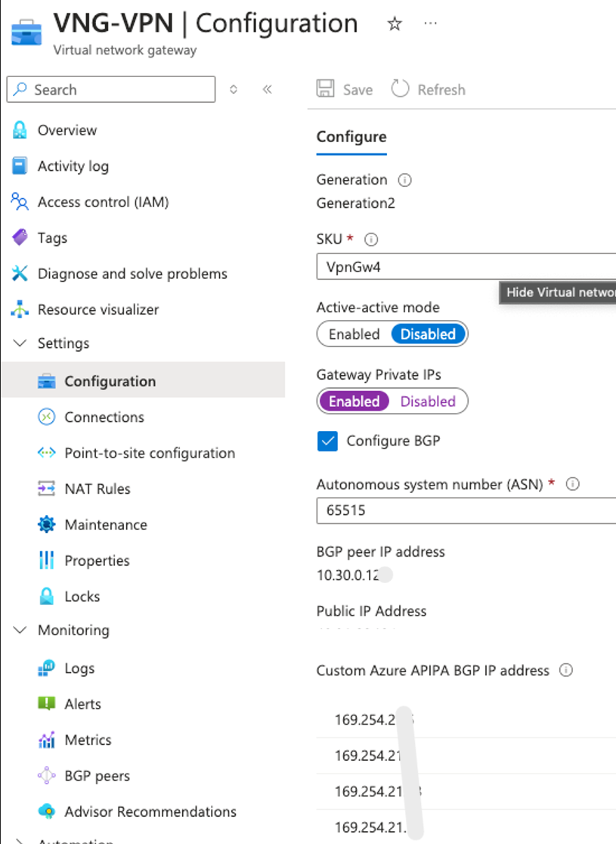Click the Advisor Recommendations cloud icon
This screenshot has height=844, width=616.
(47, 811)
